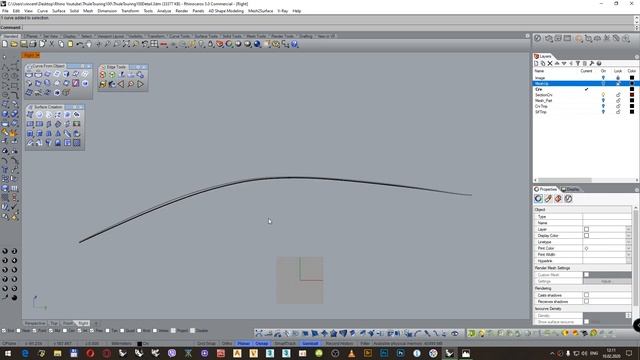
Task: Click the Material paintbrush icon in Properties panel
Action: tap(548, 198)
